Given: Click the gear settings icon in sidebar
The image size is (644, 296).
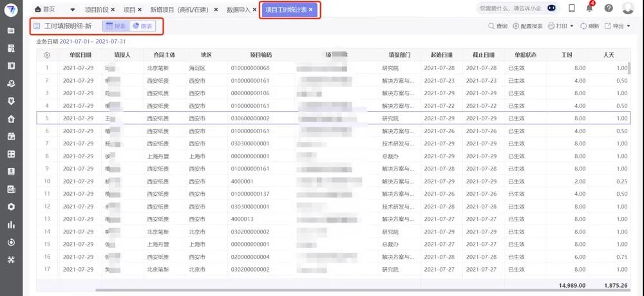Looking at the screenshot, I should 11,207.
